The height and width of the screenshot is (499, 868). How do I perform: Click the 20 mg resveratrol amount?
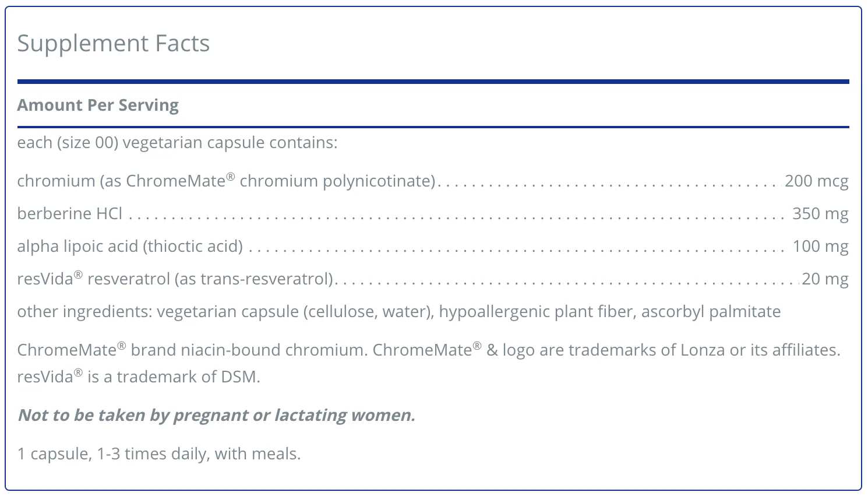825,279
